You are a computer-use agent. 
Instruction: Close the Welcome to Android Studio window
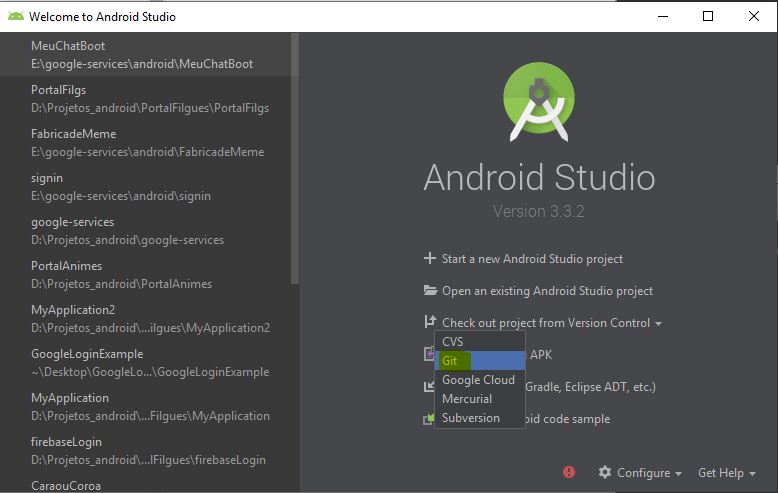[x=754, y=16]
